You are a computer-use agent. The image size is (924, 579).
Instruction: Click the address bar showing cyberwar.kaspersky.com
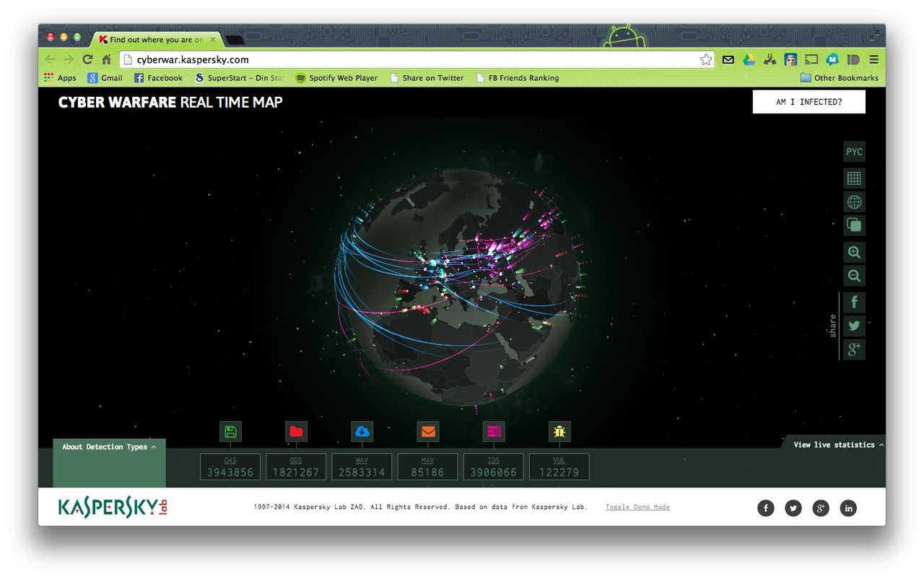point(411,60)
